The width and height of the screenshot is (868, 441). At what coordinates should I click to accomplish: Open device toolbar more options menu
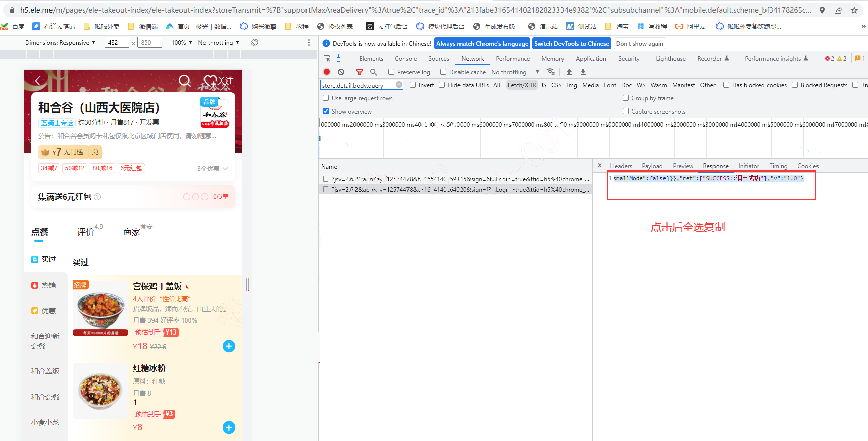click(x=309, y=42)
